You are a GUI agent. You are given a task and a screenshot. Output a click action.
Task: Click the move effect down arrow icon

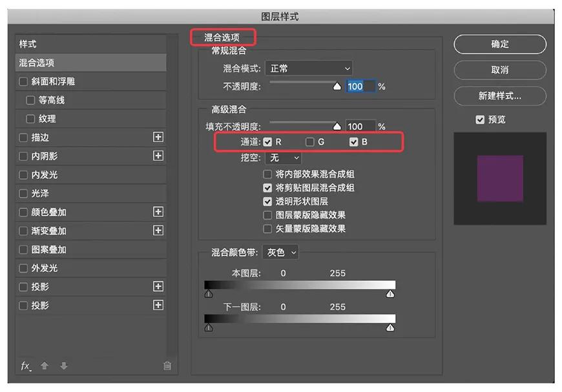click(x=63, y=366)
